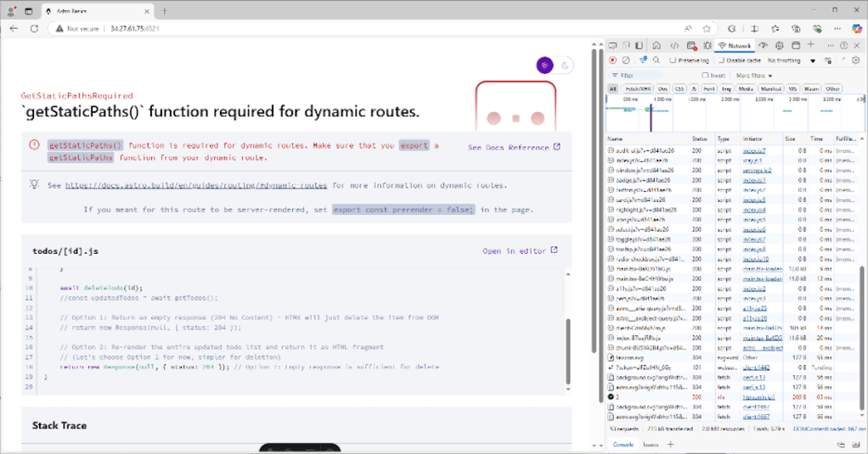Enable the Preserve log checkbox
This screenshot has height=454, width=868.
coord(673,60)
